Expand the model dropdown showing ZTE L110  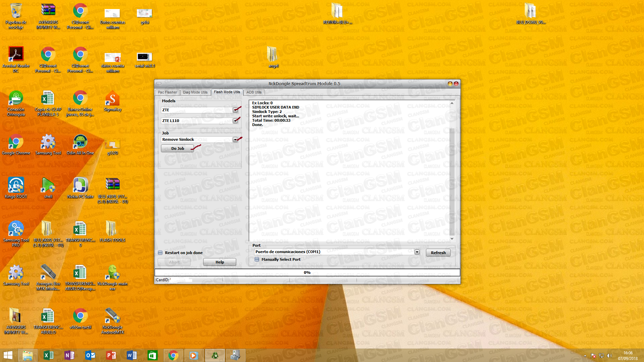235,121
